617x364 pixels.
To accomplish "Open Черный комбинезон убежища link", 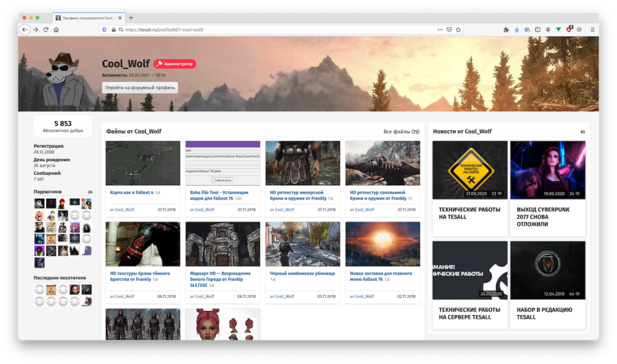I will tap(302, 273).
